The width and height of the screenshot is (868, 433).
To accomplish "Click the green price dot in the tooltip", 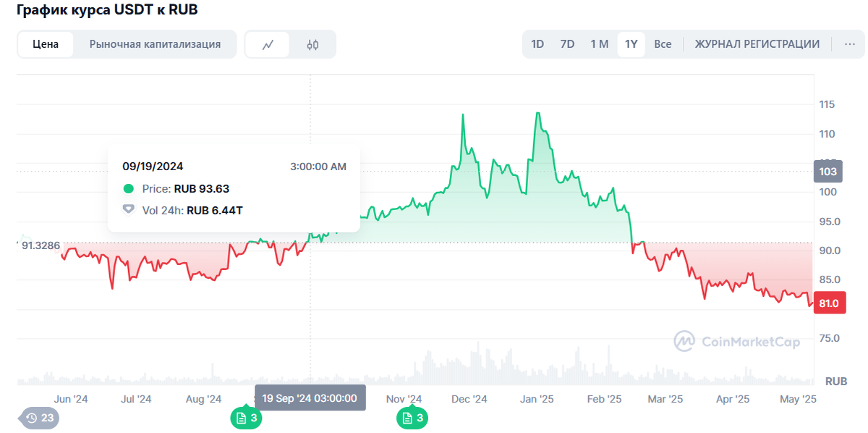I will [x=127, y=189].
